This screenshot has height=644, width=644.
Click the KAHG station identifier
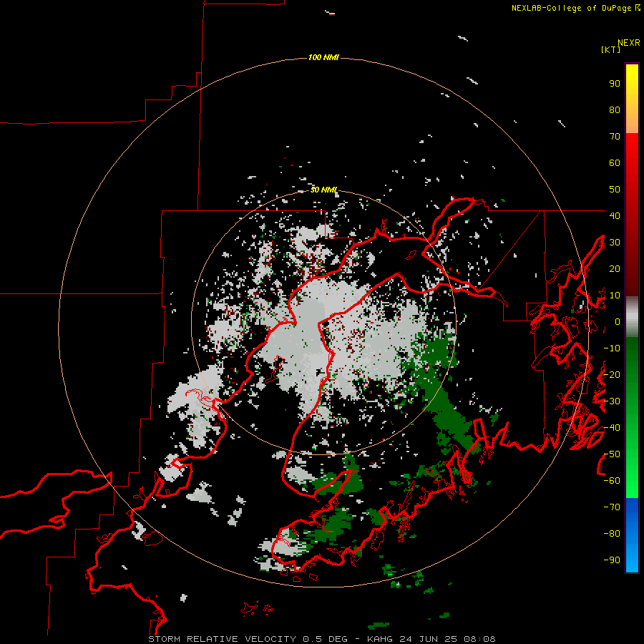pyautogui.click(x=381, y=639)
